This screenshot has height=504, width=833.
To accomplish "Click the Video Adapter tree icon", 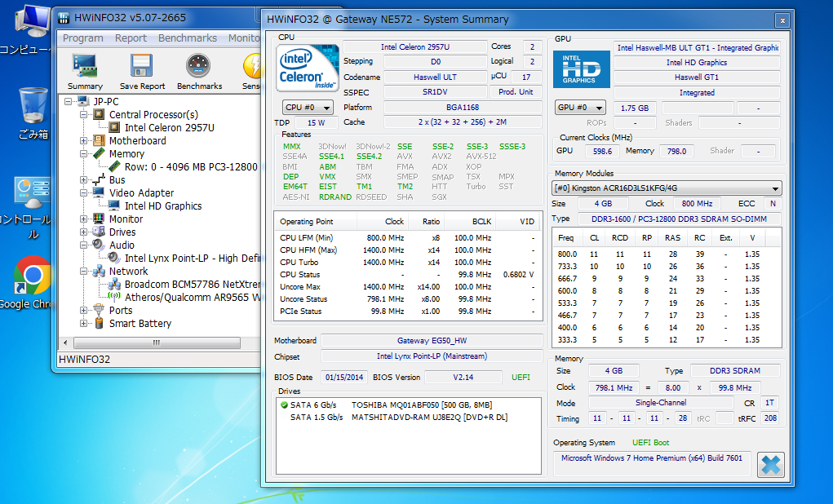I will [x=99, y=192].
